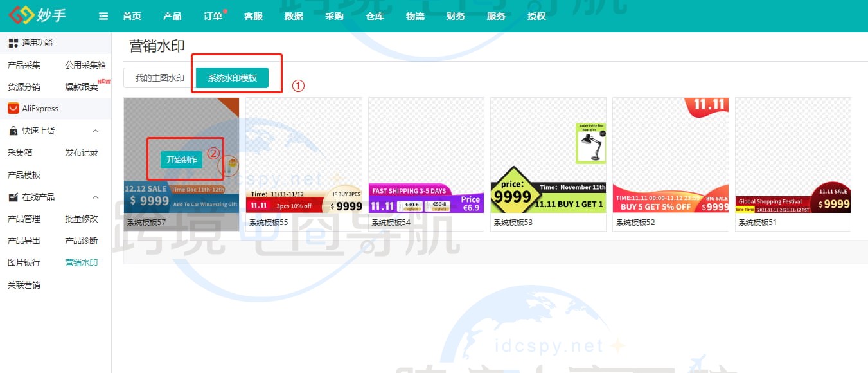Collapse the 在线产品 section arrow
This screenshot has width=868, height=373.
point(96,197)
